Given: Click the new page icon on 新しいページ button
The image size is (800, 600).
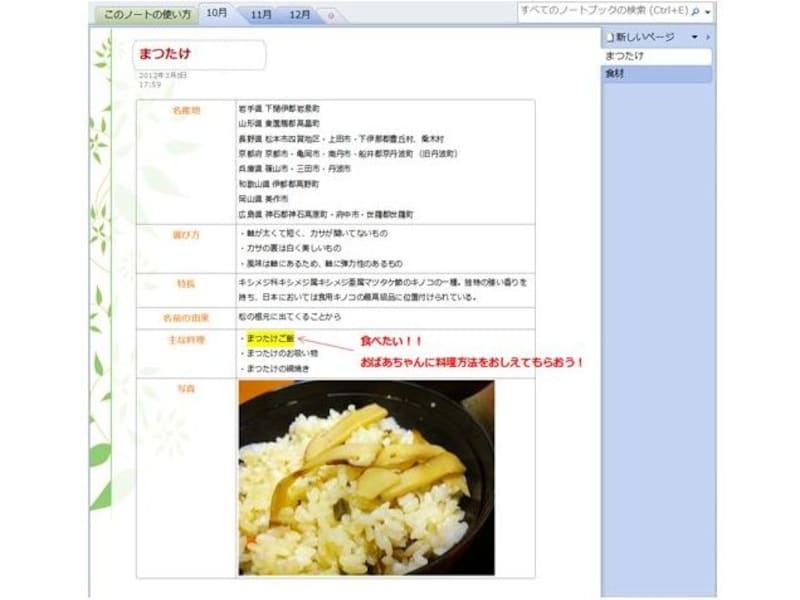Looking at the screenshot, I should (x=612, y=36).
